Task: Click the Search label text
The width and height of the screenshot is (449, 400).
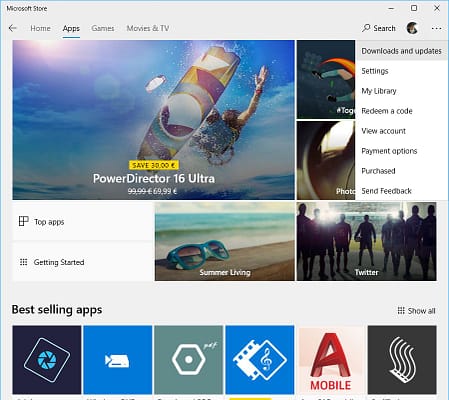Action: click(x=384, y=28)
